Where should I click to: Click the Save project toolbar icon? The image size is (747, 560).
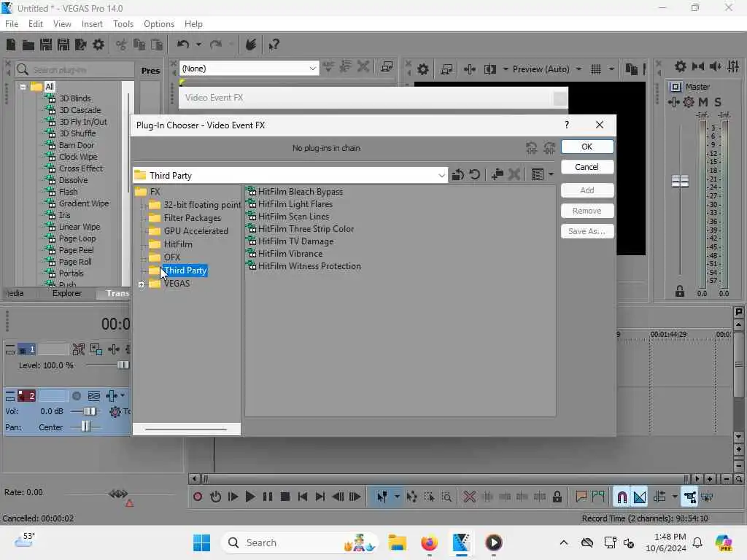[x=46, y=44]
